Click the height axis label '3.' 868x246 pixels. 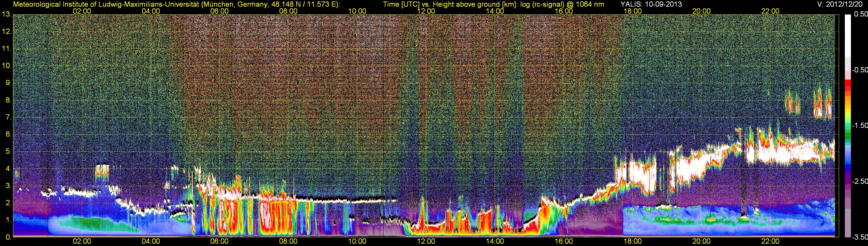8,186
